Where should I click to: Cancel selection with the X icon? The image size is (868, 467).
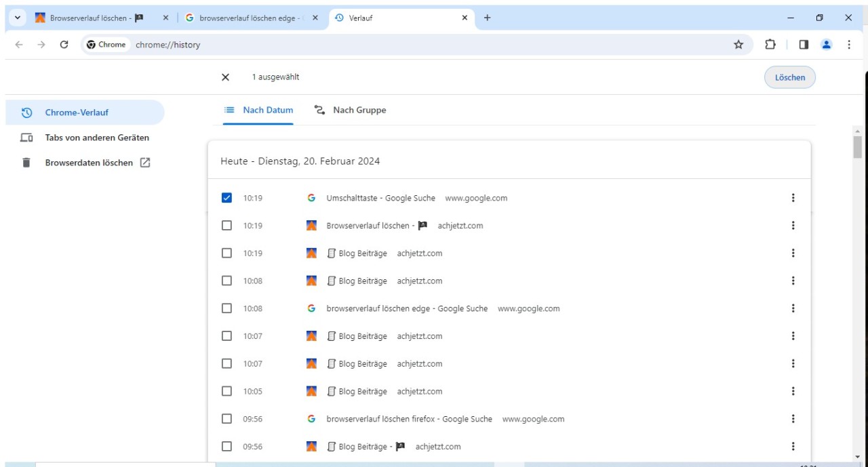pos(226,77)
